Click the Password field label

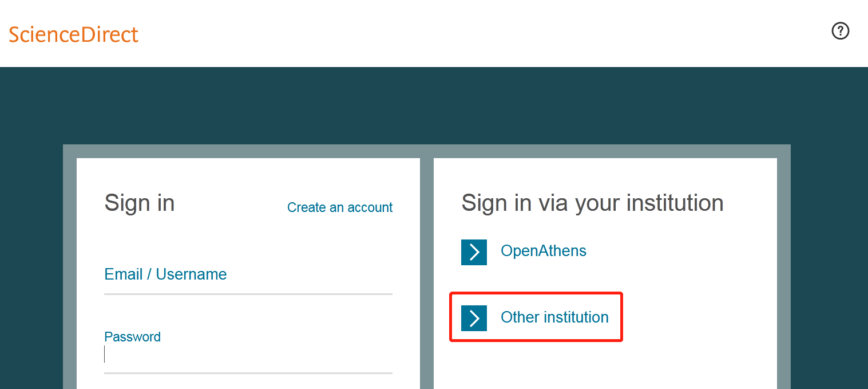tap(132, 337)
